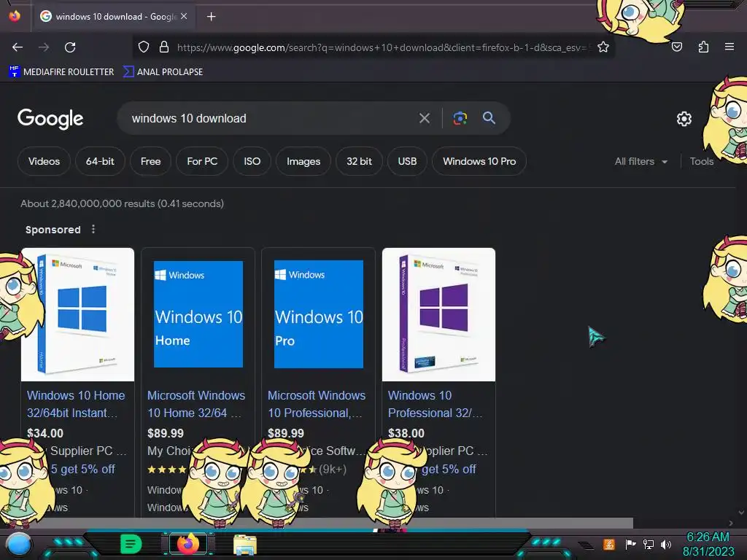Submit search with the magnifying glass icon
The image size is (747, 560).
tap(489, 117)
